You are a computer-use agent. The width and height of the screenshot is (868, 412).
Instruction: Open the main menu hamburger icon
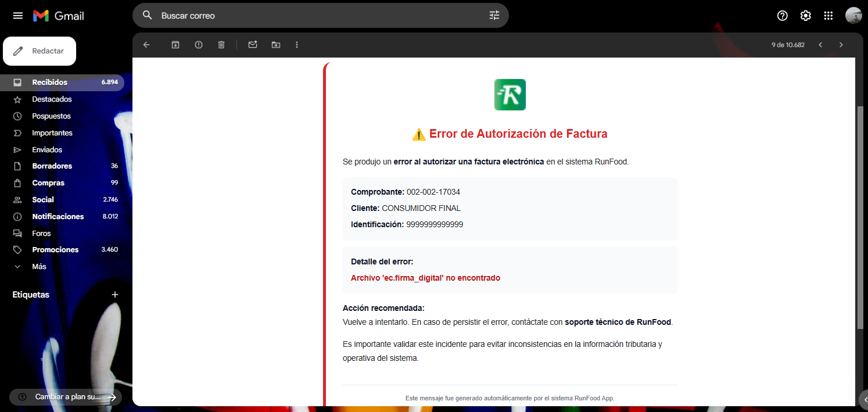click(18, 16)
